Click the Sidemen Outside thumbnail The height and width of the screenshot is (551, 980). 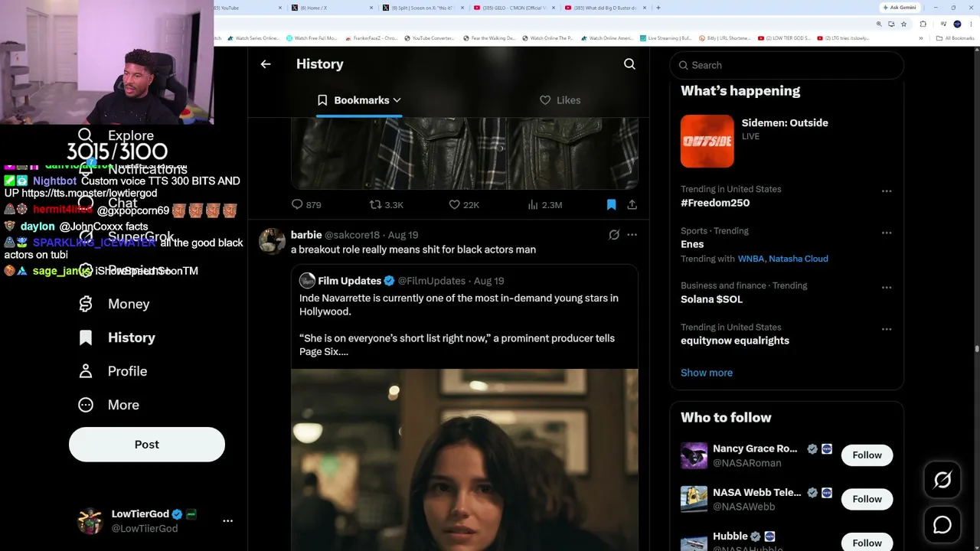[707, 141]
